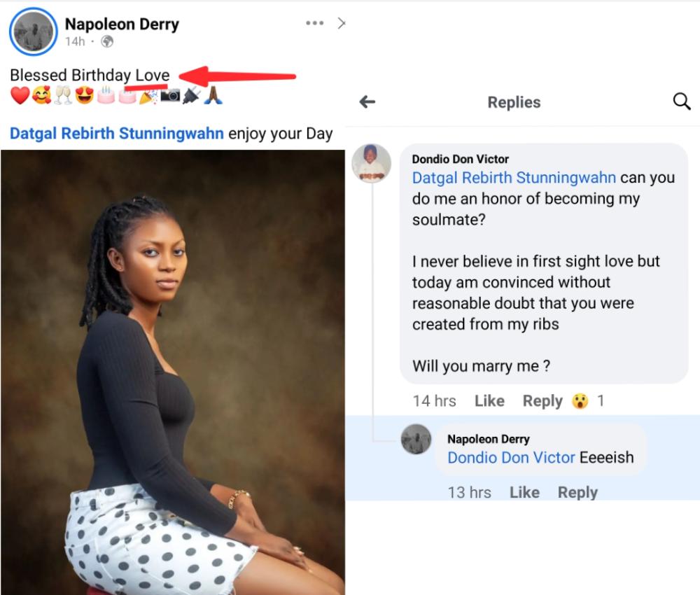This screenshot has width=700, height=595.
Task: Open Napoleon Derry's name at post header
Action: point(122,24)
